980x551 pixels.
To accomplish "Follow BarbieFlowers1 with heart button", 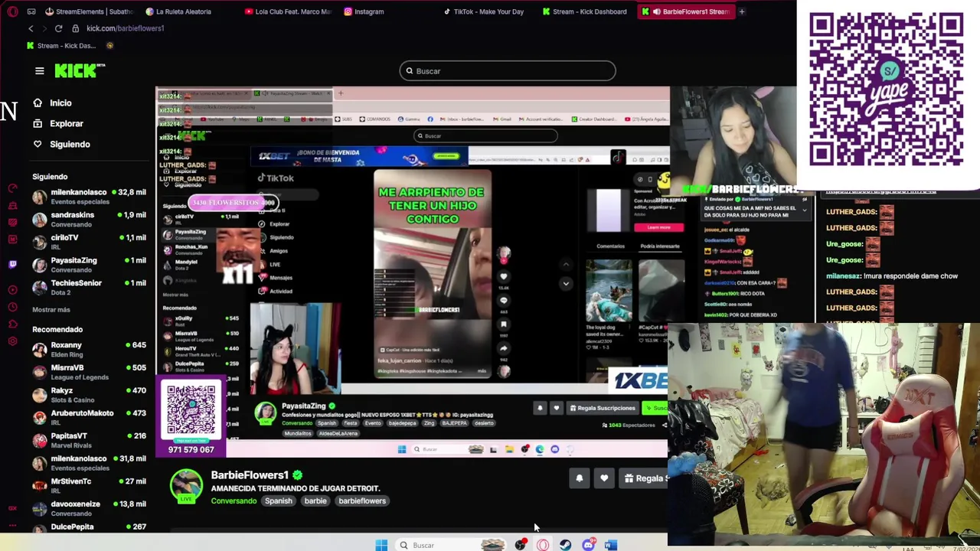I will (x=604, y=478).
